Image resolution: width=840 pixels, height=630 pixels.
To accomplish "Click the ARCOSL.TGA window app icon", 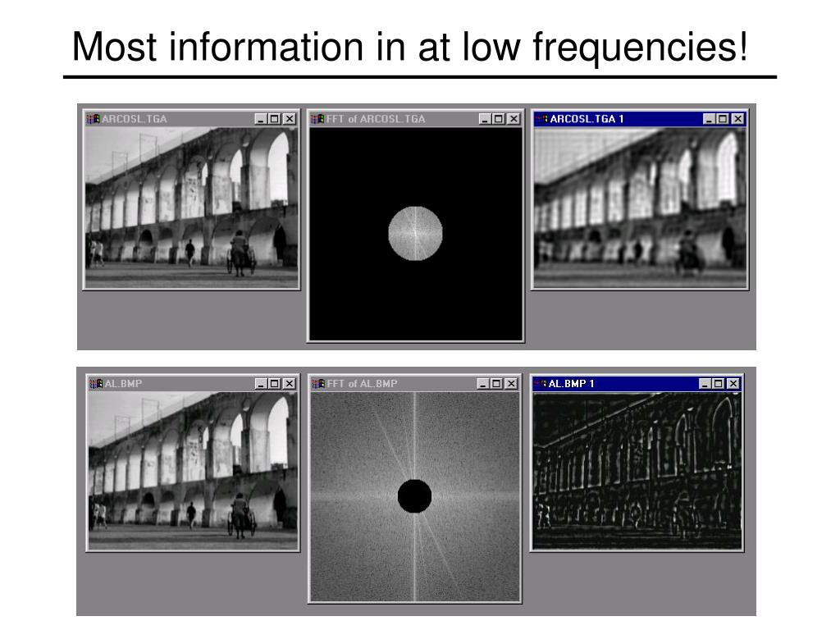I will tap(94, 119).
